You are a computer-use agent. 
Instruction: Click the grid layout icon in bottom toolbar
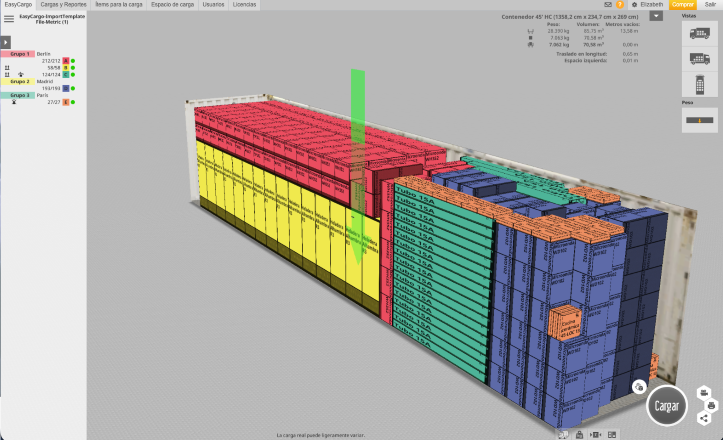tap(612, 434)
